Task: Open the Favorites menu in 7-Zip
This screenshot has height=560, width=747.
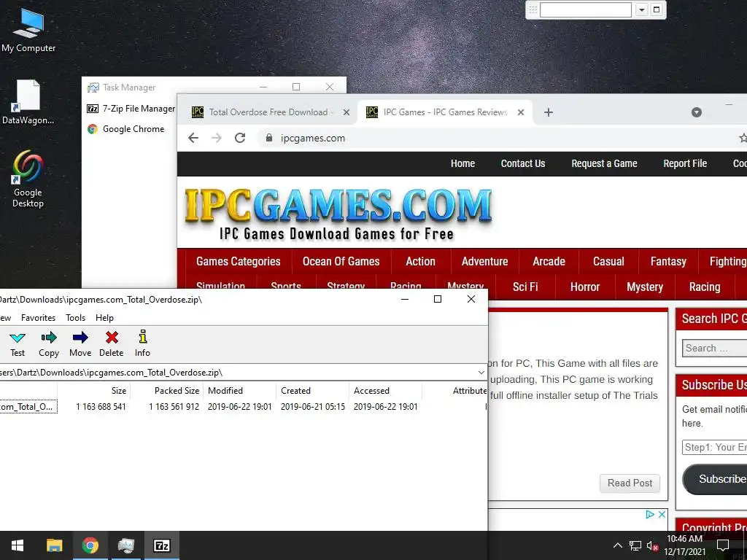Action: coord(38,318)
